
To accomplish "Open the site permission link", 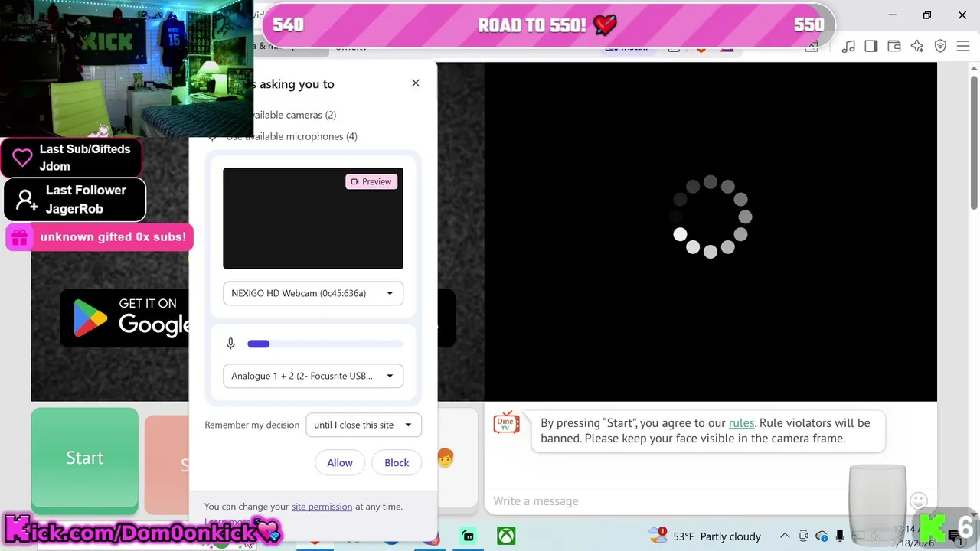I will click(x=322, y=507).
